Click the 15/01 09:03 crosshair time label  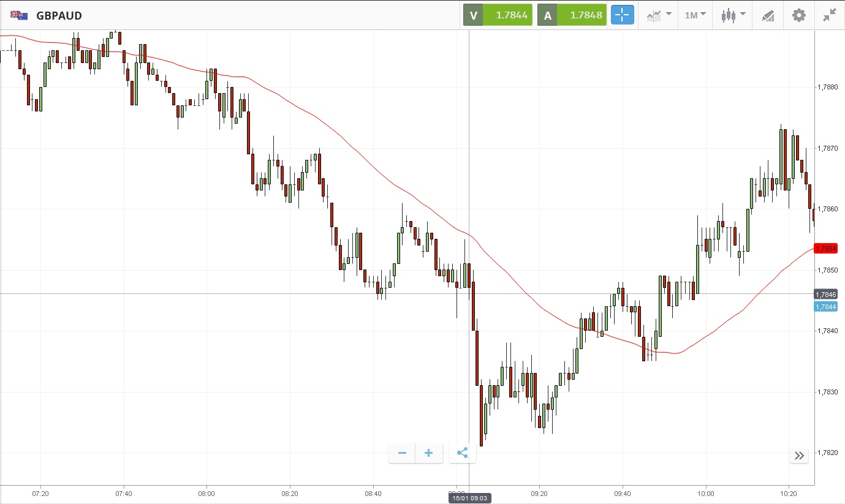tap(469, 498)
